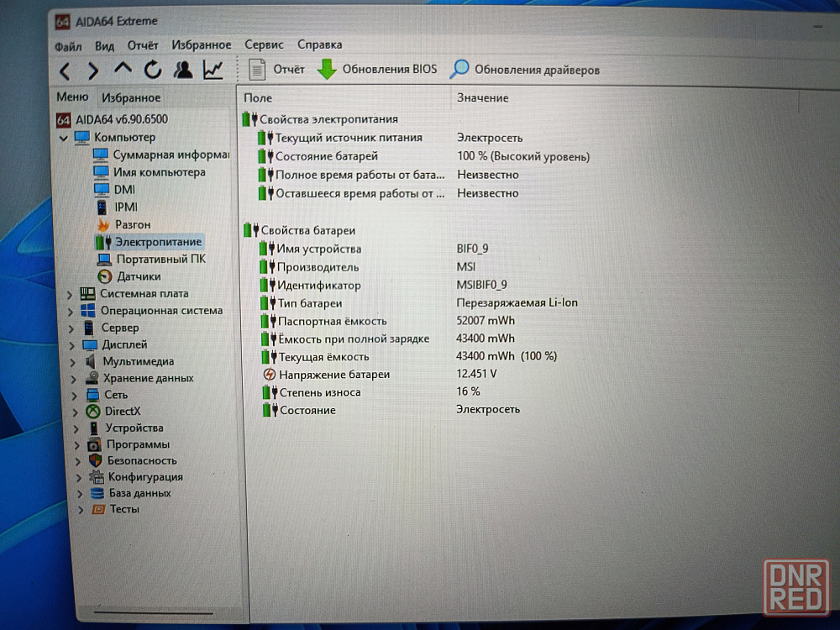Go up one level with Up arrow
The image size is (840, 630).
tap(123, 70)
